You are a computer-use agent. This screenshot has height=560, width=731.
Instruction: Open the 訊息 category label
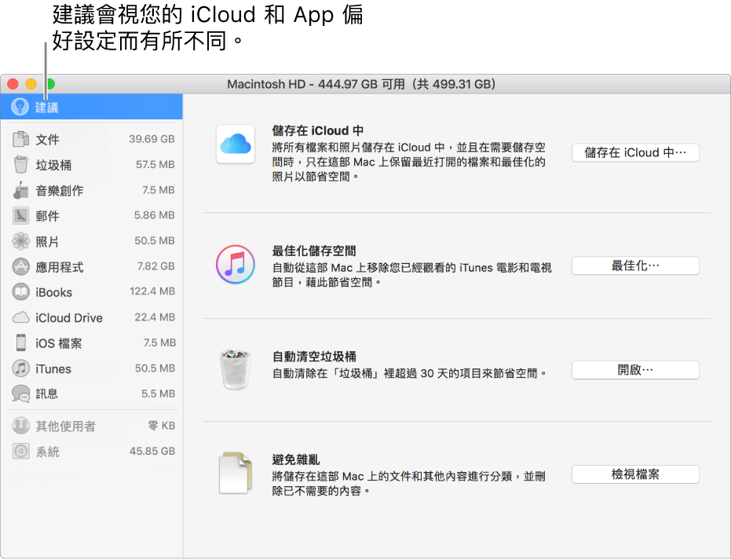point(47,394)
